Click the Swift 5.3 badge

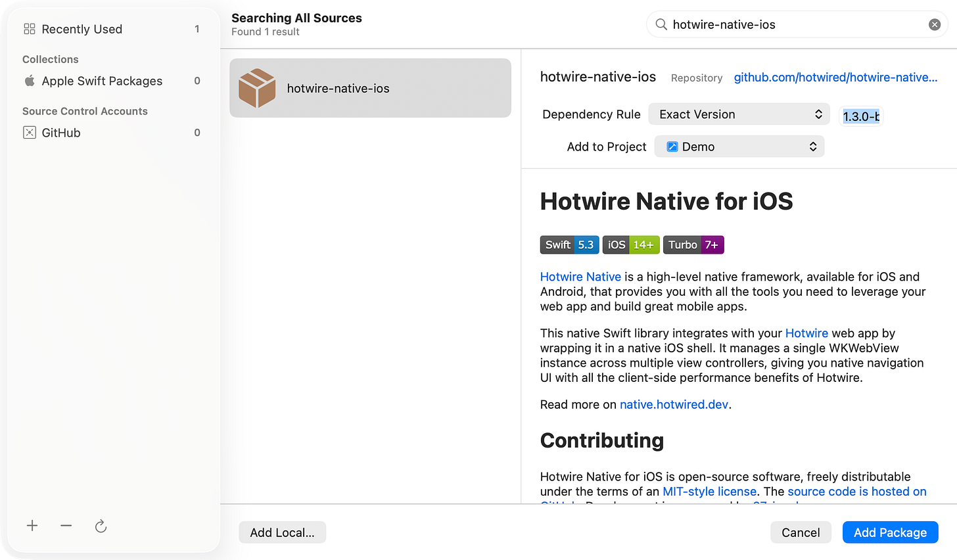(x=569, y=245)
